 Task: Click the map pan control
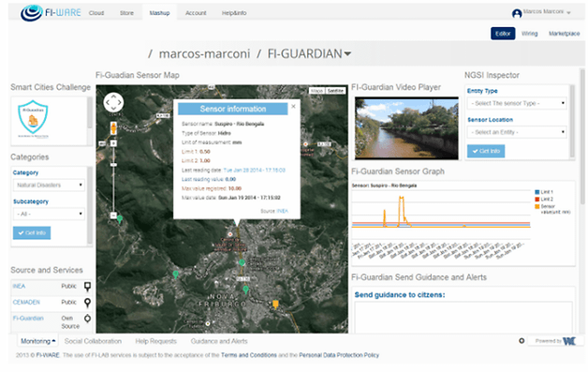(113, 102)
